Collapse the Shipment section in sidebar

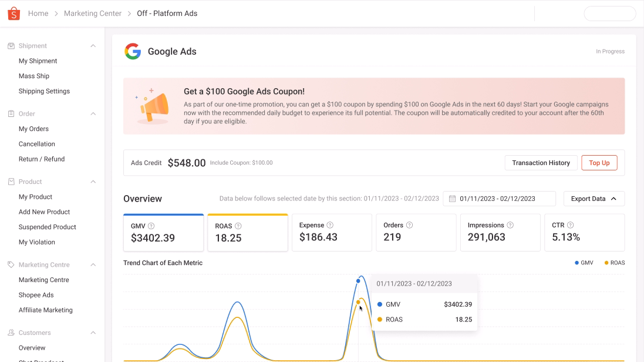[93, 45]
